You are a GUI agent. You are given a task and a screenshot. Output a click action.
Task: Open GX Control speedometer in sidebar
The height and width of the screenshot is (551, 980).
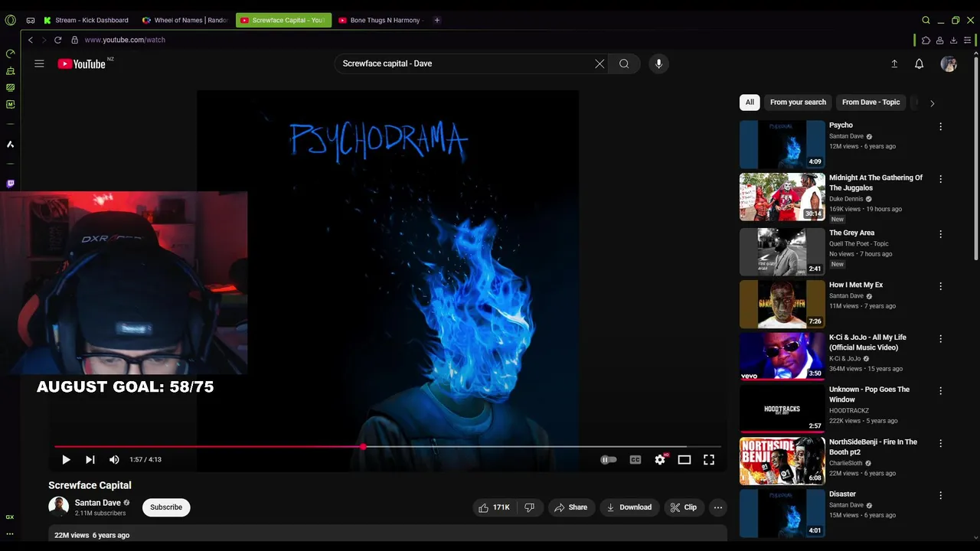10,54
